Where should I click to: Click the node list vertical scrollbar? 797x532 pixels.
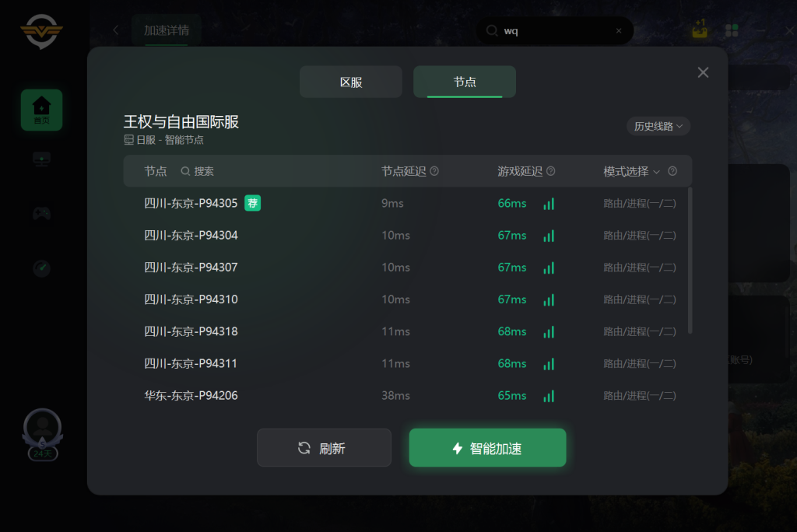pos(690,260)
